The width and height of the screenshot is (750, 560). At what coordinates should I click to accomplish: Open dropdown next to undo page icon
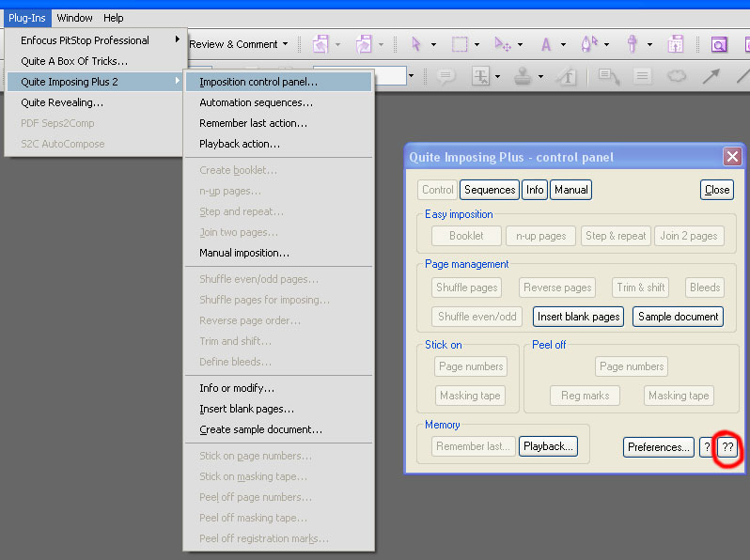[x=337, y=44]
